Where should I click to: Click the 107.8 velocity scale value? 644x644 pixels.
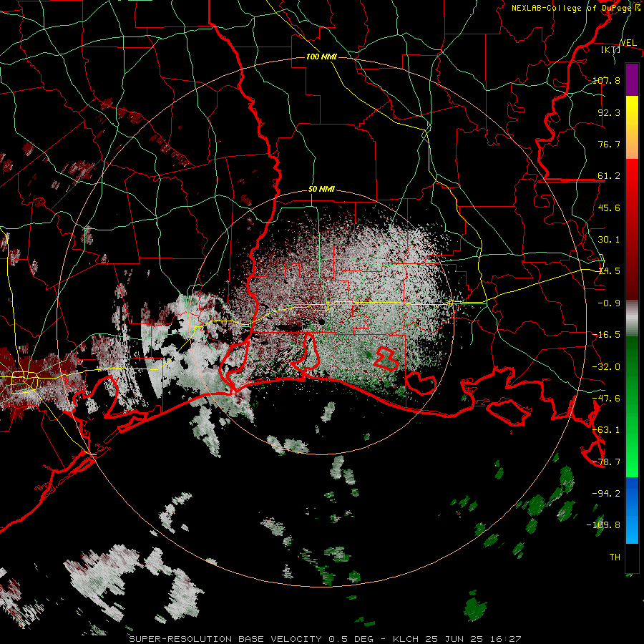pos(606,80)
